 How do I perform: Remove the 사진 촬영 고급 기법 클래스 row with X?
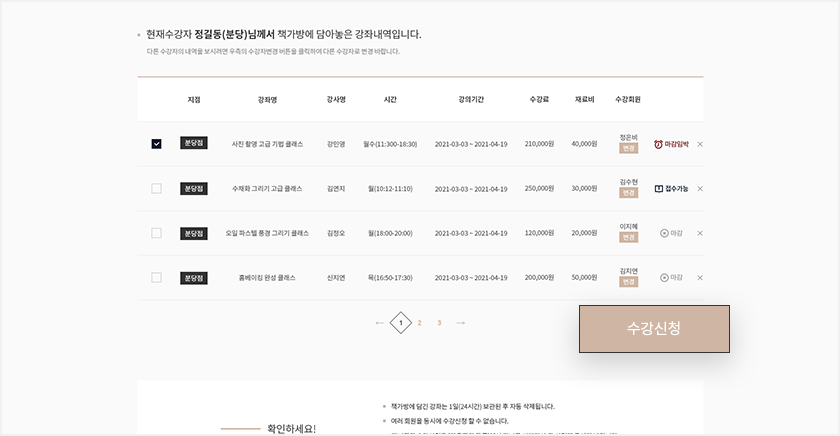[700, 144]
